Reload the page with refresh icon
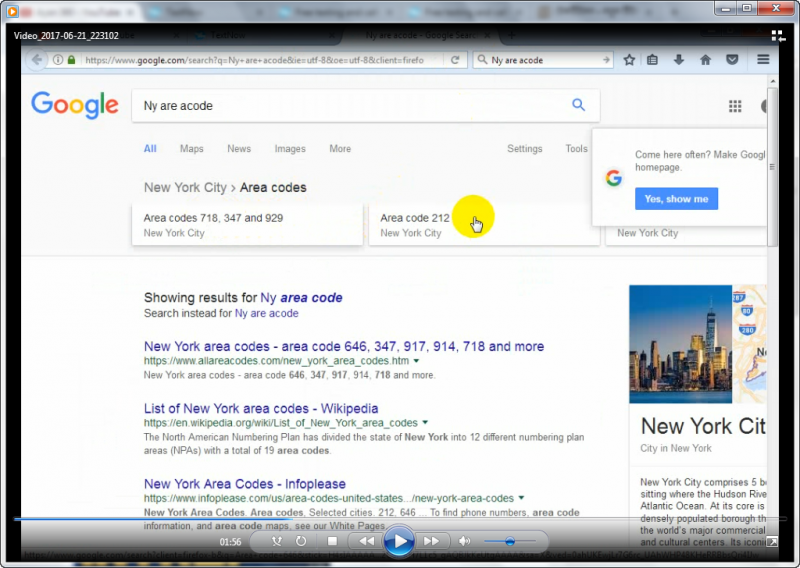Viewport: 800px width, 568px height. 455,60
